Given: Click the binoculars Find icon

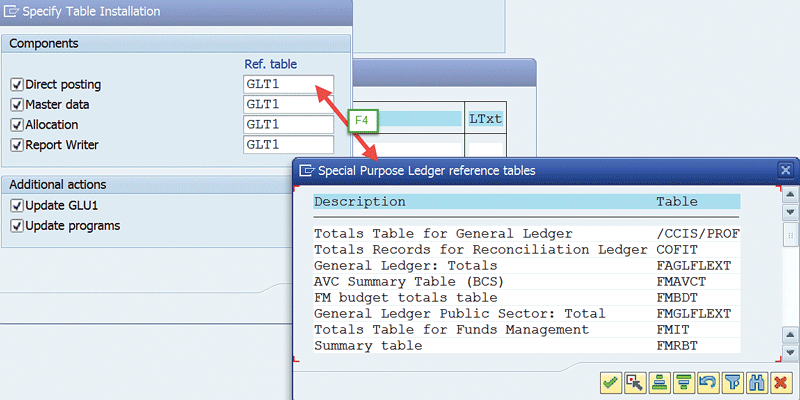Looking at the screenshot, I should [x=756, y=381].
